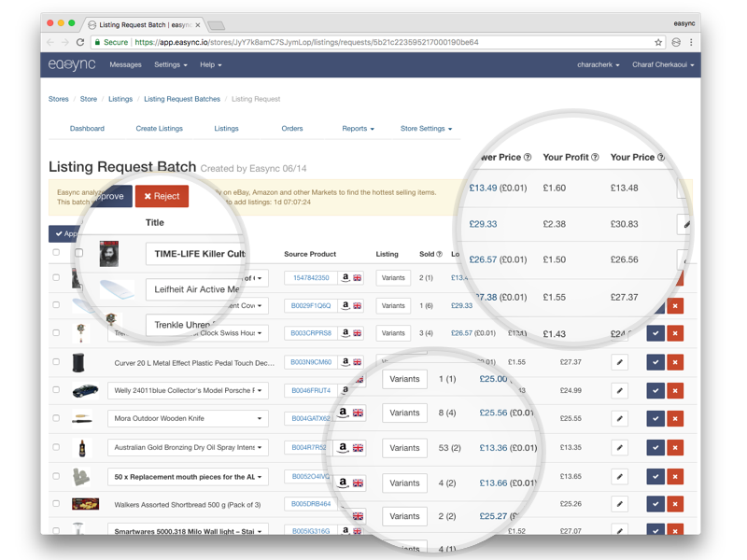Viewport: 747px width, 560px height.
Task: Reload the browser page
Action: 80,42
